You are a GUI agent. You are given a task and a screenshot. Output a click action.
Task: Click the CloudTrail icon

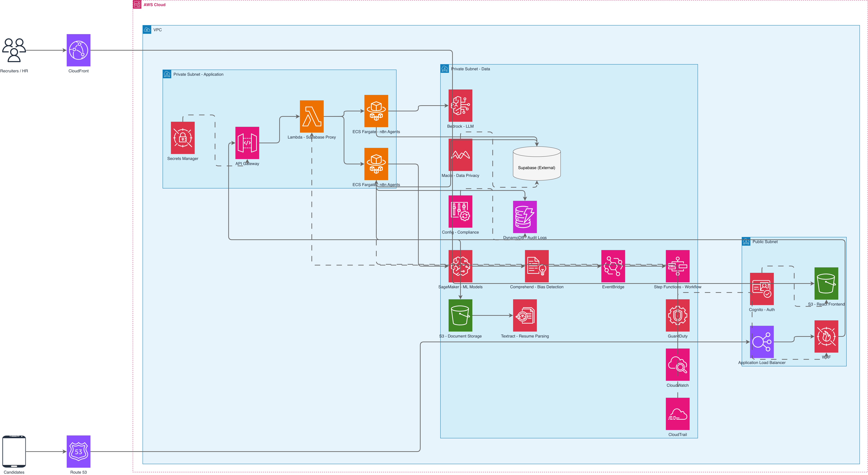(x=678, y=414)
